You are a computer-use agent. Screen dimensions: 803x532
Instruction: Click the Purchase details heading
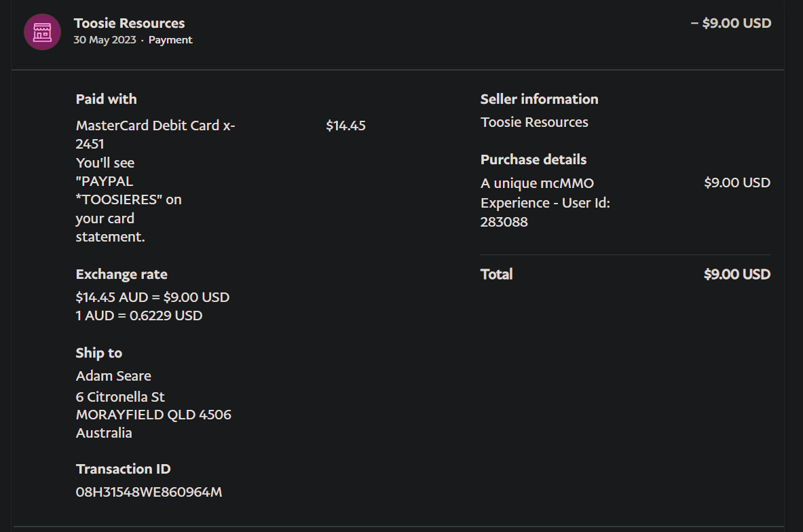coord(534,159)
